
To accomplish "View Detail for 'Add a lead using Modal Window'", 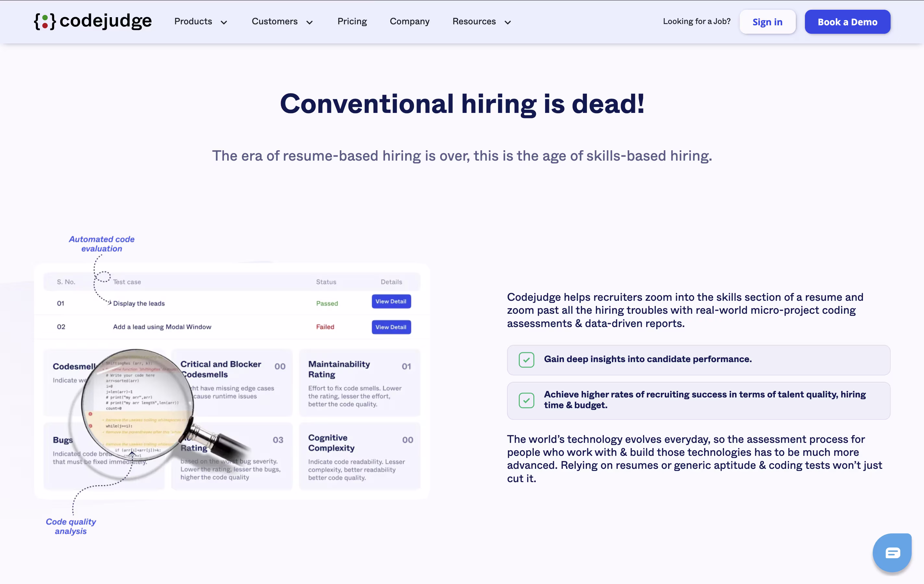I will [391, 327].
